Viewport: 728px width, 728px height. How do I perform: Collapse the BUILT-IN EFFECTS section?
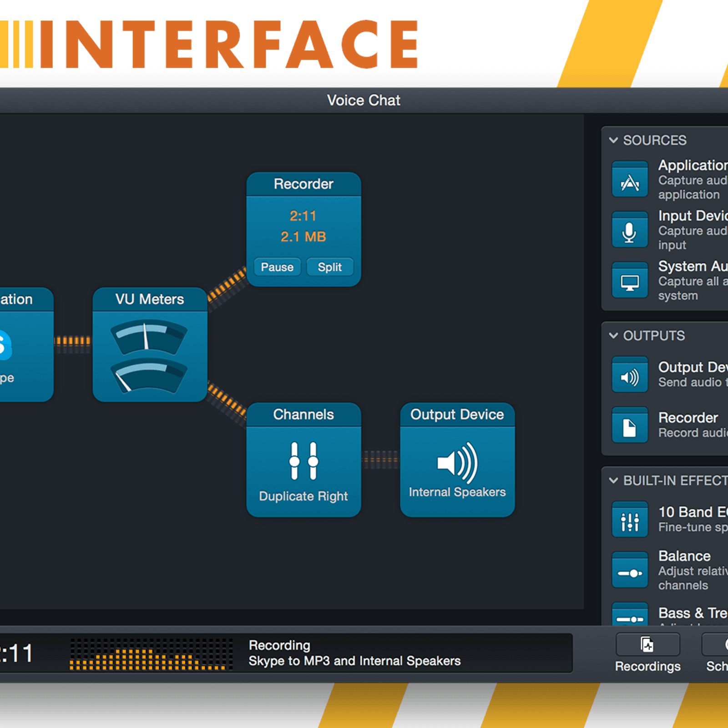click(613, 480)
